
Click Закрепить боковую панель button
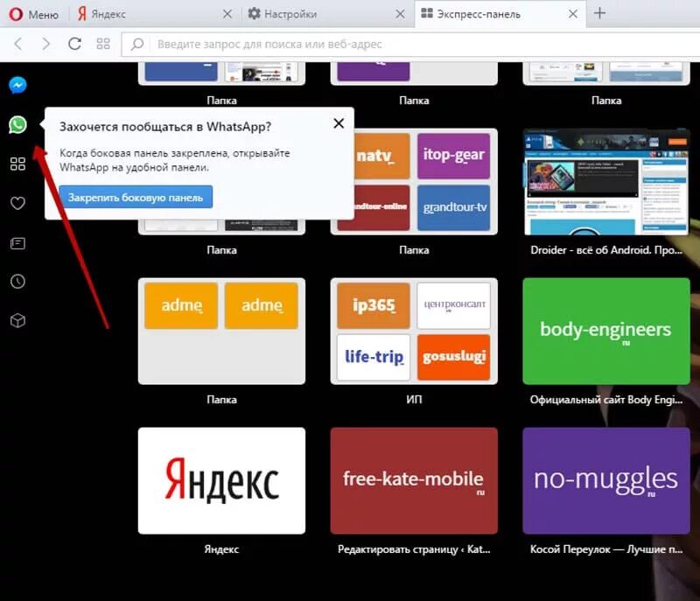pyautogui.click(x=136, y=197)
